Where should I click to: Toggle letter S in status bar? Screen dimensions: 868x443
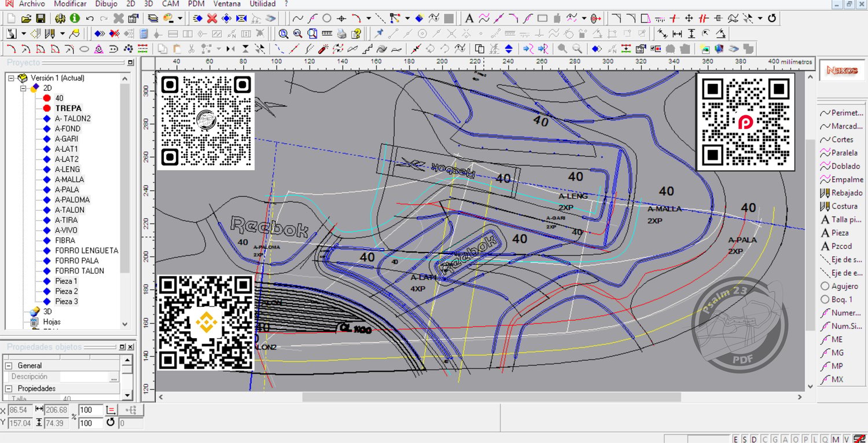(745, 440)
